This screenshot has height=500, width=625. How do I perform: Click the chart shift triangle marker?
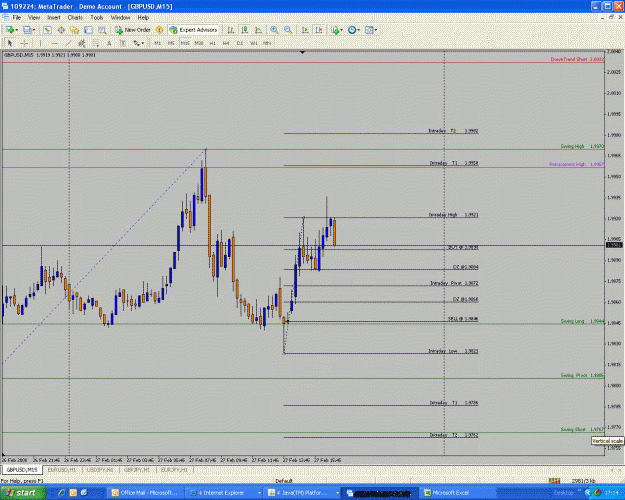[302, 52]
